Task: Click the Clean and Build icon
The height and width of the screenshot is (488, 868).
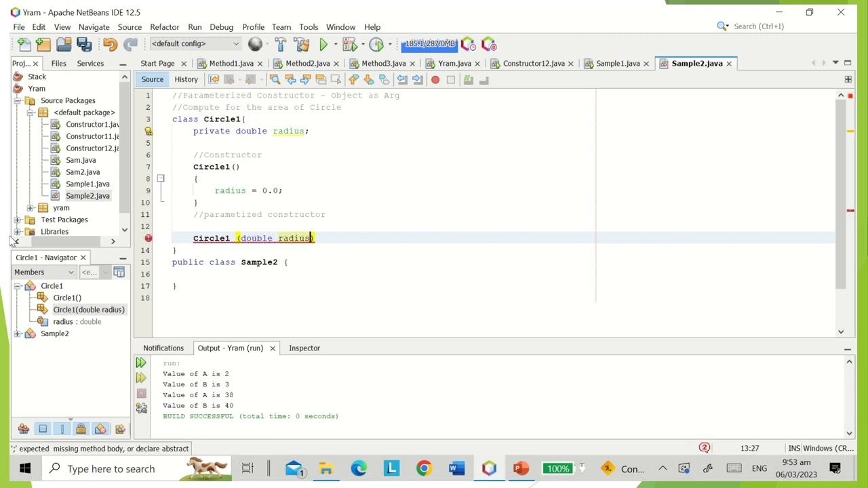Action: click(301, 44)
